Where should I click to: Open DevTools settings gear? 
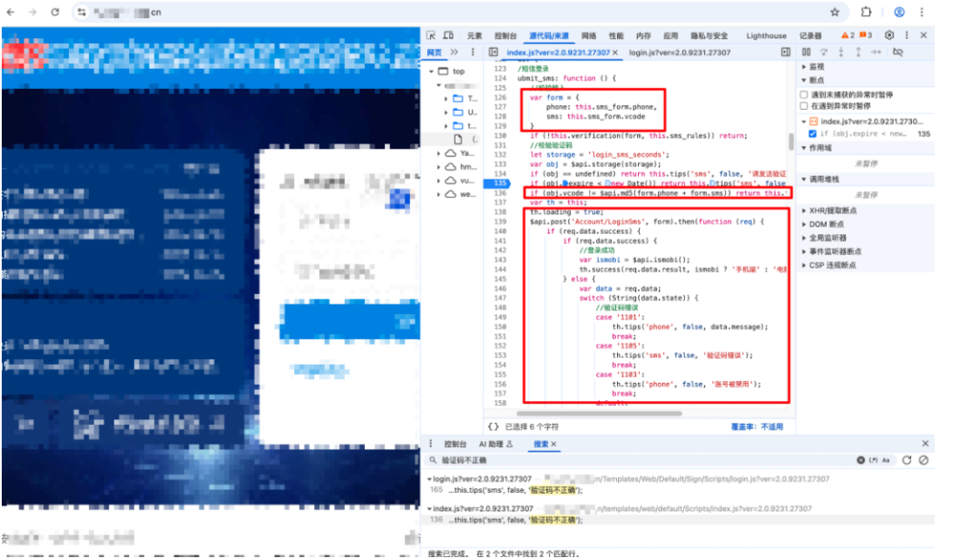click(889, 35)
